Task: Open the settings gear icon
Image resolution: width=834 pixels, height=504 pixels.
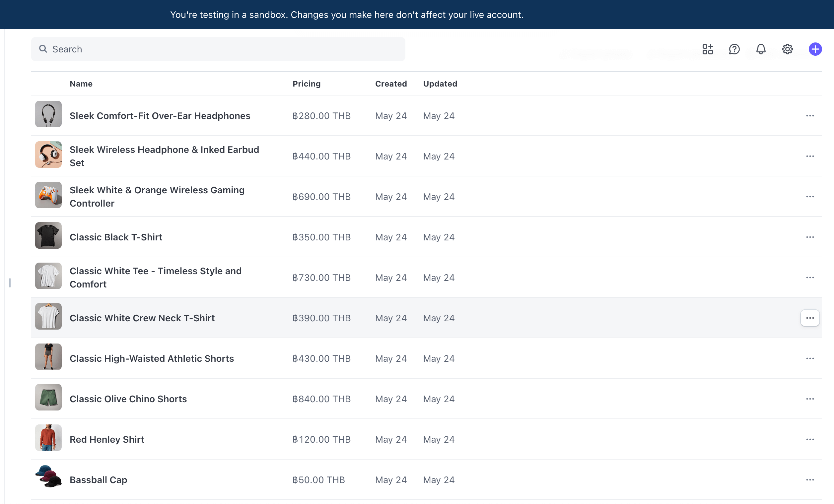Action: (787, 49)
